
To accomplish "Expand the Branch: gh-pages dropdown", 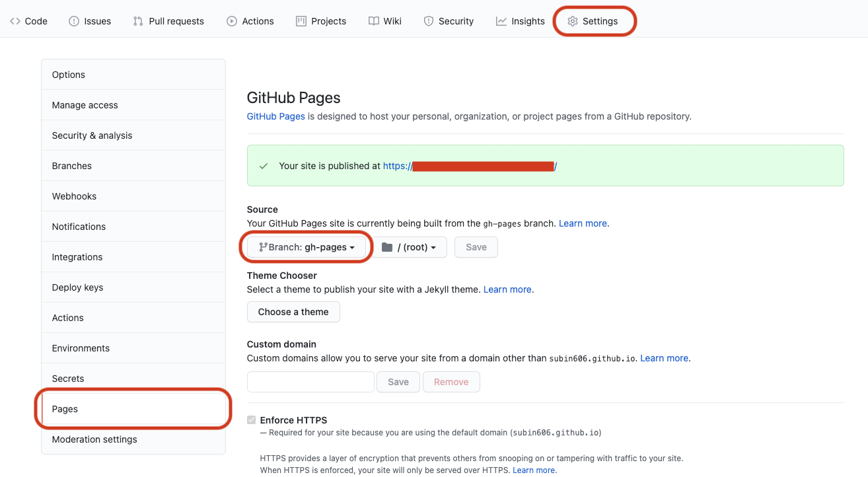I will (307, 247).
